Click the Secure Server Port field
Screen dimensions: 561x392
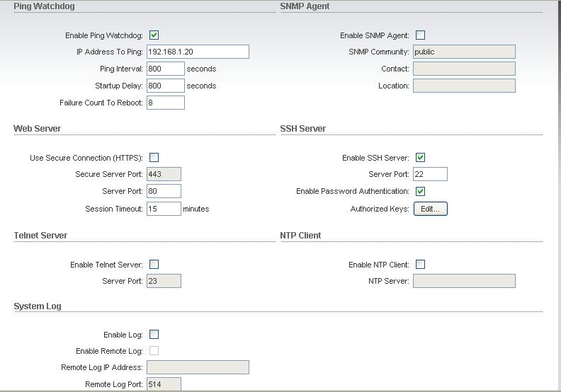pos(164,174)
